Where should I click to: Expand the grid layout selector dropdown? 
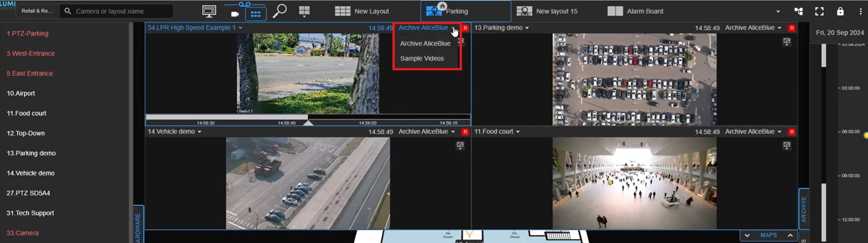(x=304, y=12)
